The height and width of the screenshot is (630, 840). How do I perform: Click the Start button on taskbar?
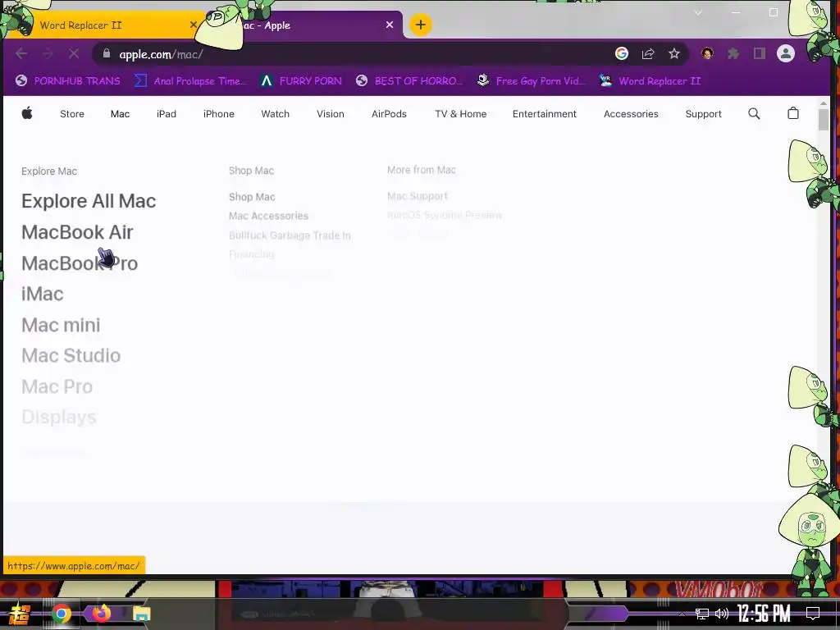tap(19, 614)
